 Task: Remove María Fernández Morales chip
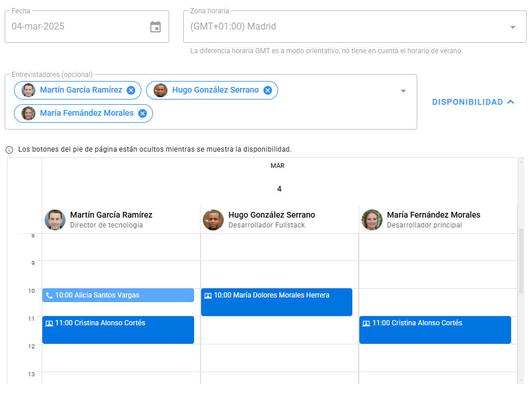(x=143, y=113)
